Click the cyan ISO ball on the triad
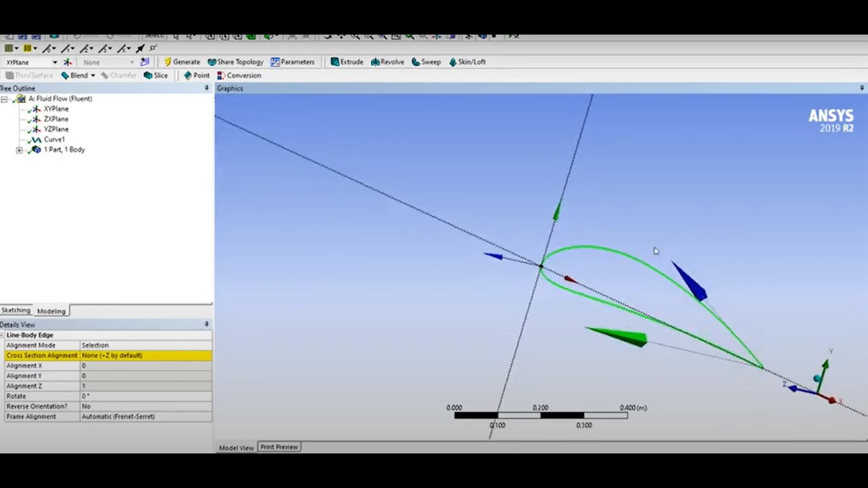 point(817,379)
